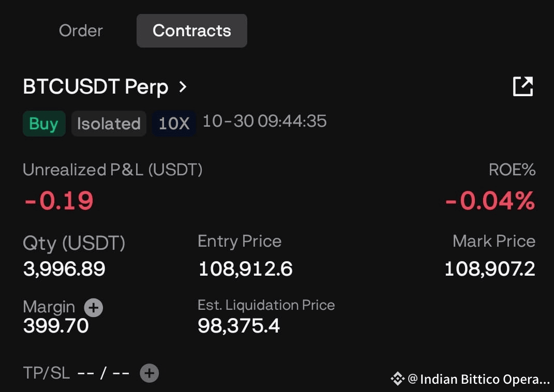
Task: Select the Contracts tab
Action: 192,31
